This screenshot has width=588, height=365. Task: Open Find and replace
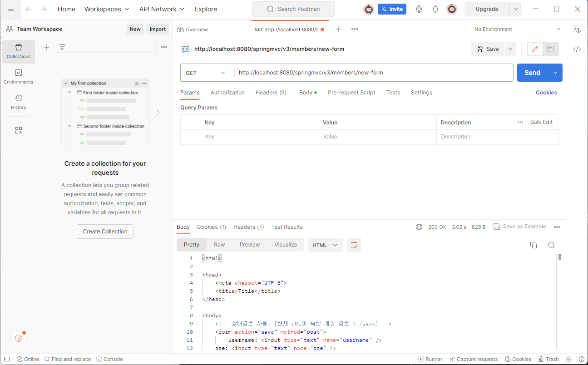(68, 359)
